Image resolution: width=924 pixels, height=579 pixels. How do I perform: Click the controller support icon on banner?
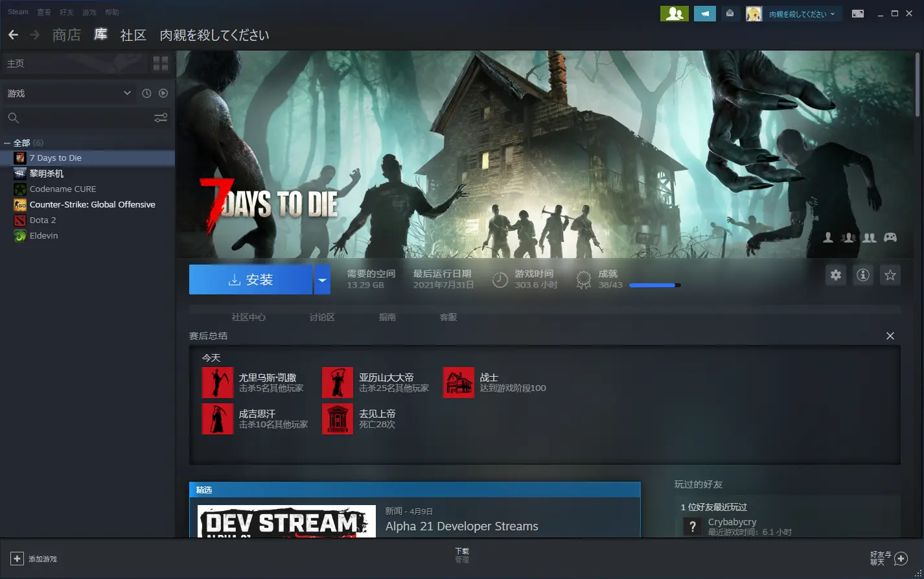click(891, 237)
